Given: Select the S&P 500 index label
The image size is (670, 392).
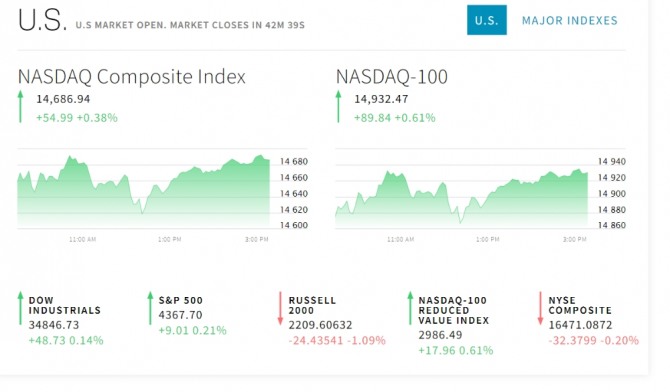Looking at the screenshot, I should (x=180, y=301).
